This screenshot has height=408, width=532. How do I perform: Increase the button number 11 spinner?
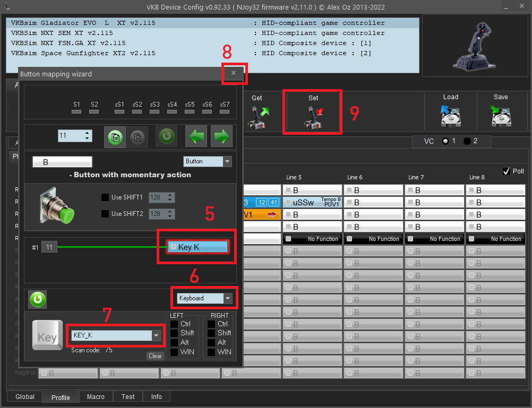87,133
